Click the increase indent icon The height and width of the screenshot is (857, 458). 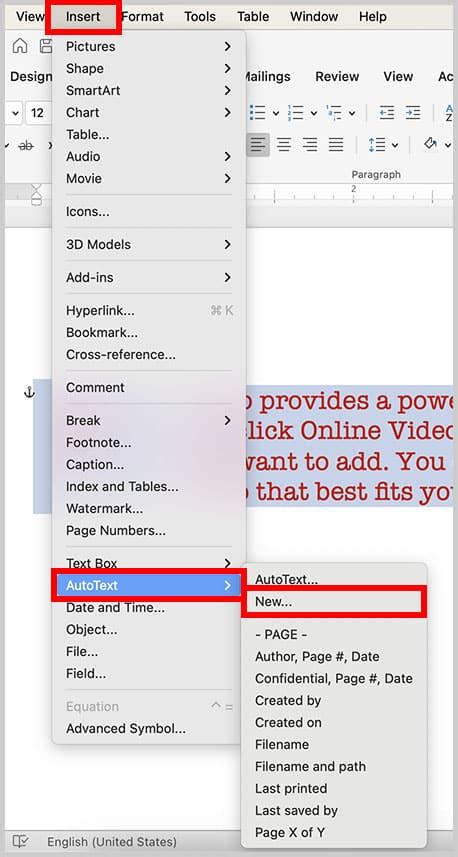tap(413, 113)
